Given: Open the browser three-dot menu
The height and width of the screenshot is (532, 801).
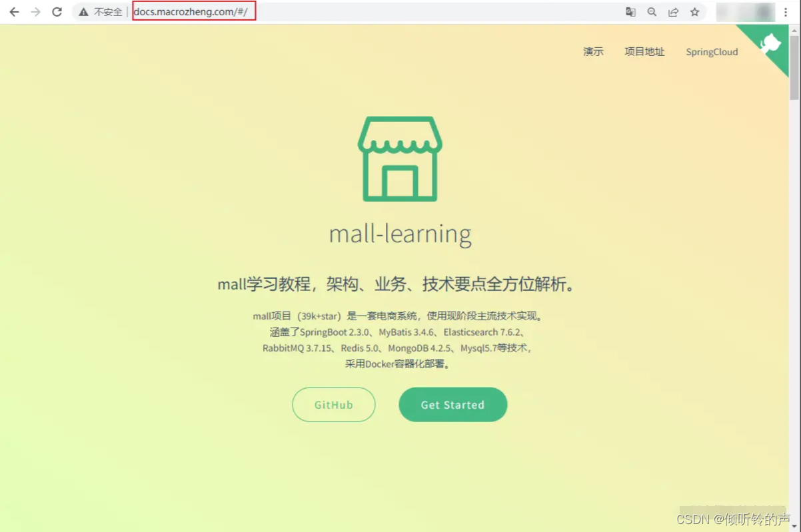Looking at the screenshot, I should 786,12.
